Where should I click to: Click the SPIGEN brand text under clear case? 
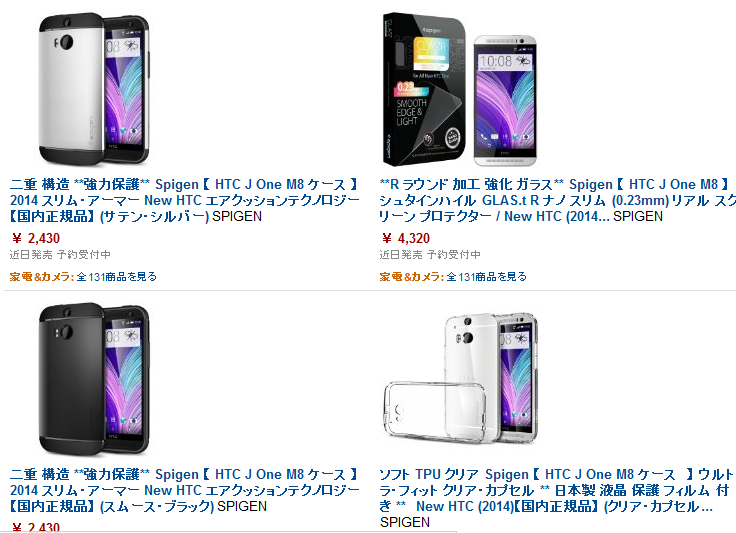pos(405,522)
